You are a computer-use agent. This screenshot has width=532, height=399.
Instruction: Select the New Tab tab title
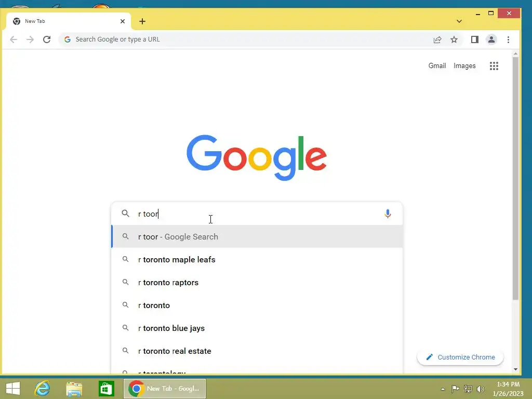tap(35, 21)
